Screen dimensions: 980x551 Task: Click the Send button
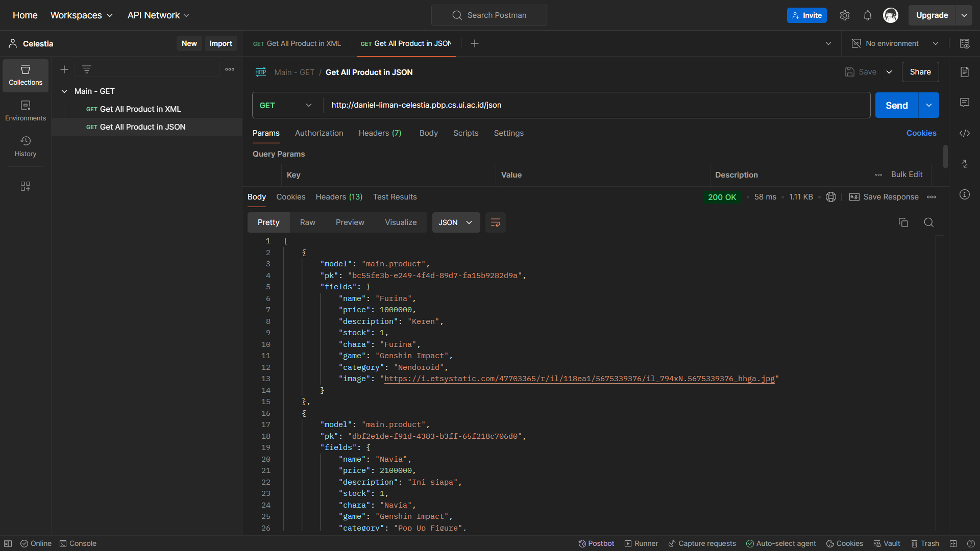[x=896, y=105]
